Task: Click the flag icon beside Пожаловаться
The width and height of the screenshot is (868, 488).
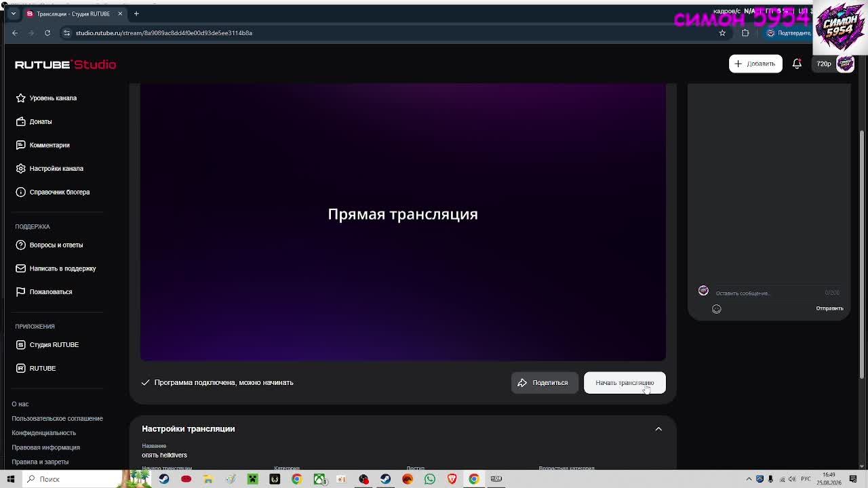Action: tap(20, 291)
